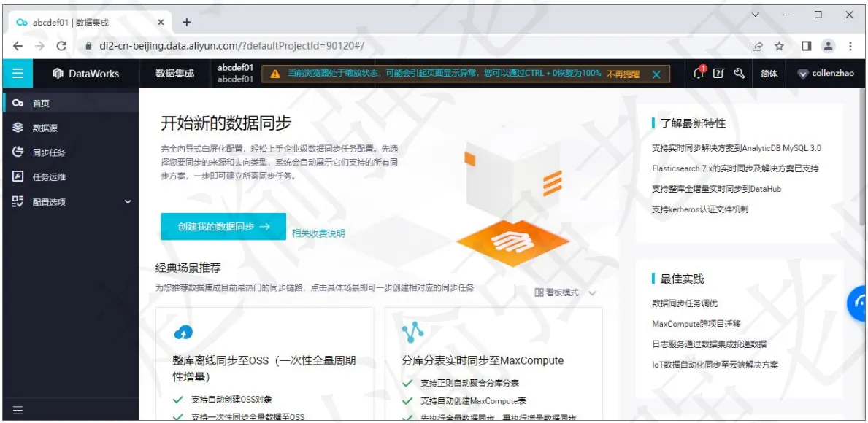Screen dimensions: 868x423
Task: Click the '支持自动创建OSS对象' feature text
Action: [232, 399]
